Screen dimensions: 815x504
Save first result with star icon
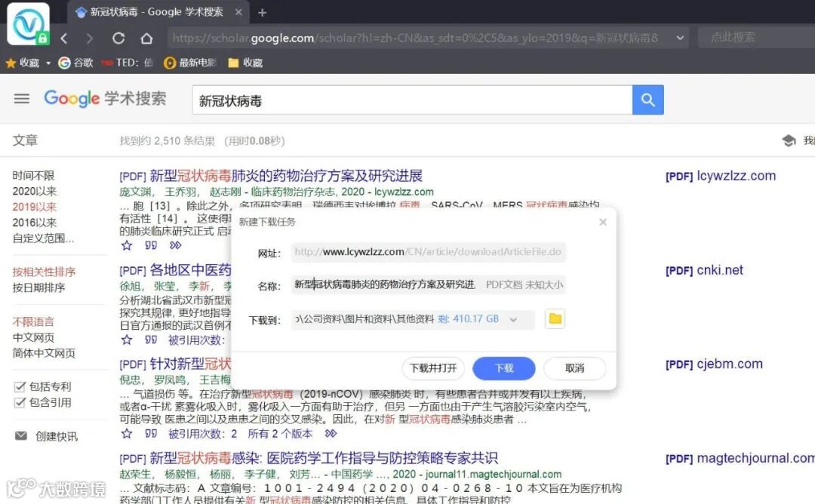coord(126,245)
